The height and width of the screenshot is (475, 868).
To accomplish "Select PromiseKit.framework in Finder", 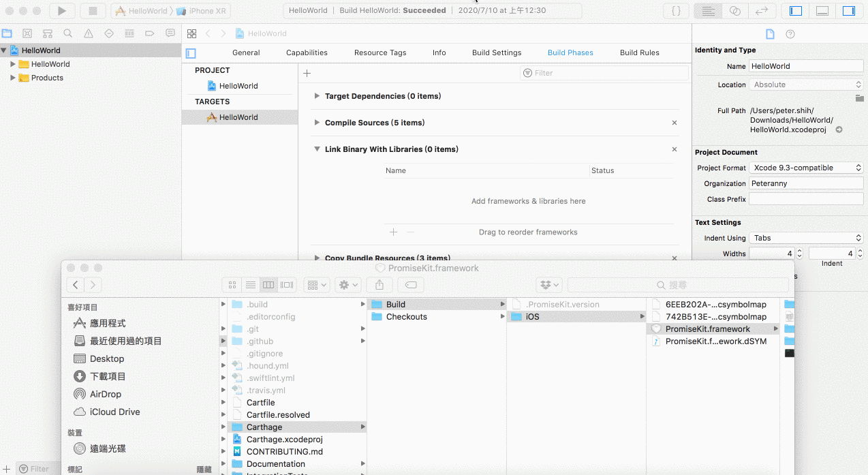I will [712, 328].
